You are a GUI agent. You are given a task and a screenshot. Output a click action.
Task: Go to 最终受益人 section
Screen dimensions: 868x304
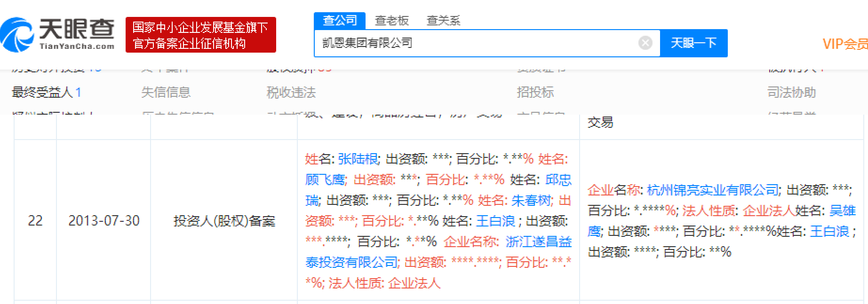[x=46, y=93]
